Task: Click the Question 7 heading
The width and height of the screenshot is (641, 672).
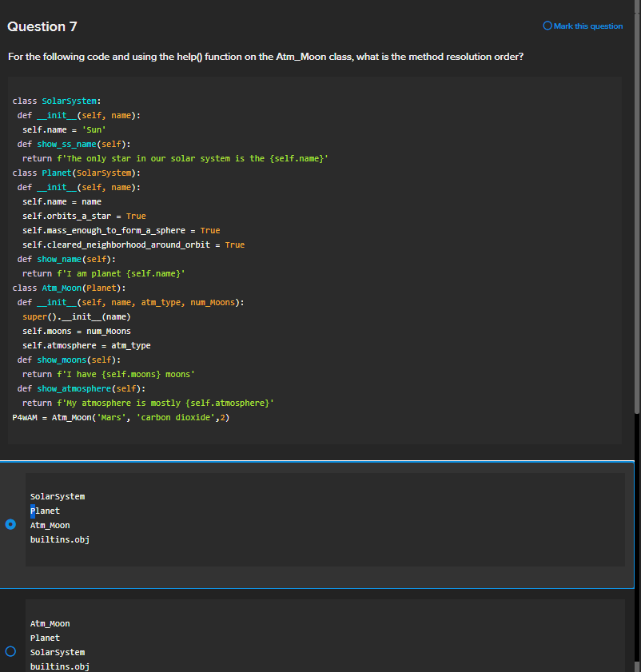Action: pyautogui.click(x=42, y=26)
